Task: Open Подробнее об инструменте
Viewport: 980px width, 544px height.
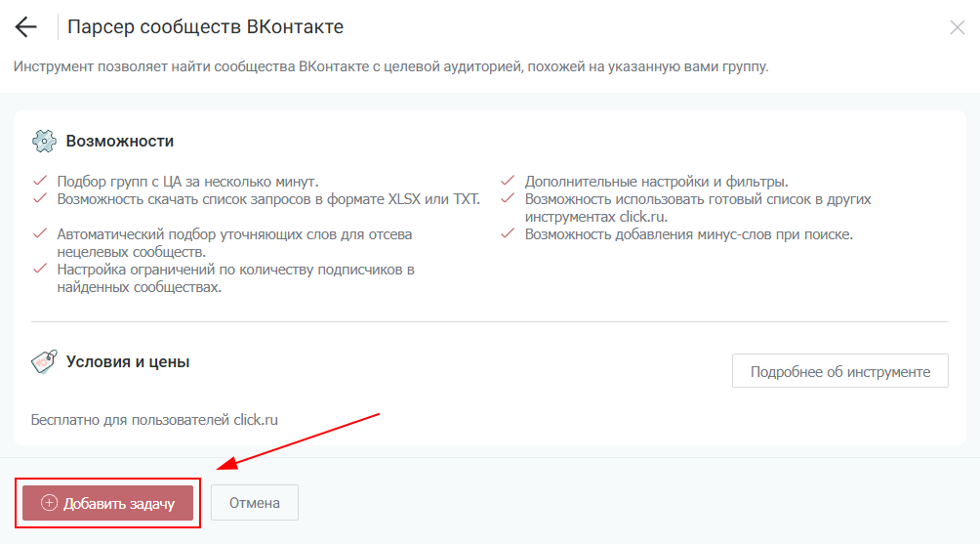Action: [x=839, y=372]
